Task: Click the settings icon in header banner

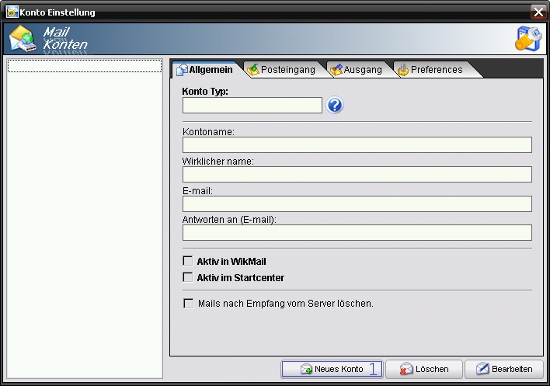Action: click(528, 38)
